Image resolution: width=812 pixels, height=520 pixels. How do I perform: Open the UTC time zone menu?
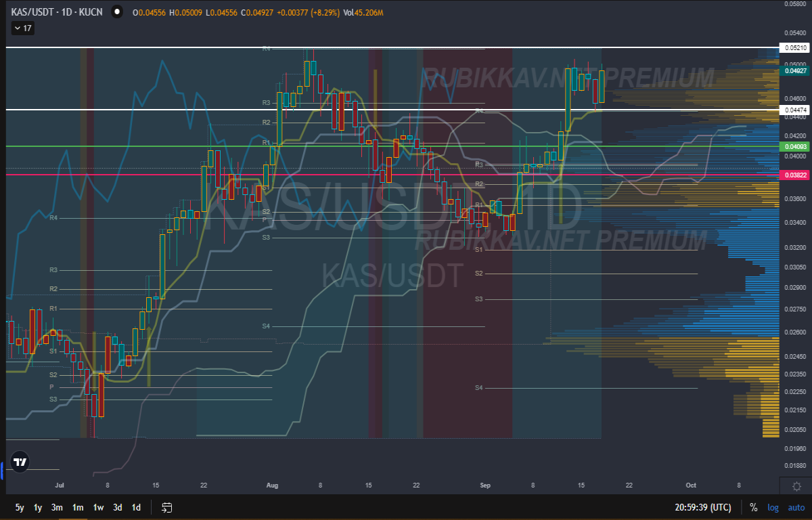click(x=702, y=507)
